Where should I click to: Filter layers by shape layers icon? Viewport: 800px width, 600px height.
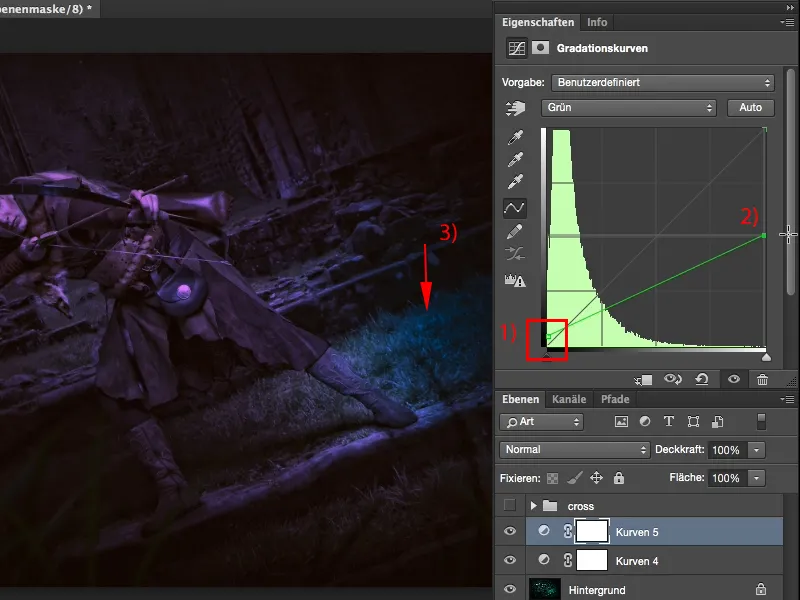click(693, 421)
